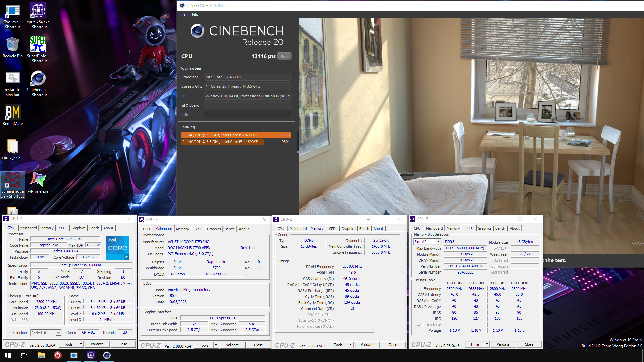Open the Socket #1 selection dropdown
Image resolution: width=644 pixels, height=362 pixels.
pyautogui.click(x=46, y=333)
